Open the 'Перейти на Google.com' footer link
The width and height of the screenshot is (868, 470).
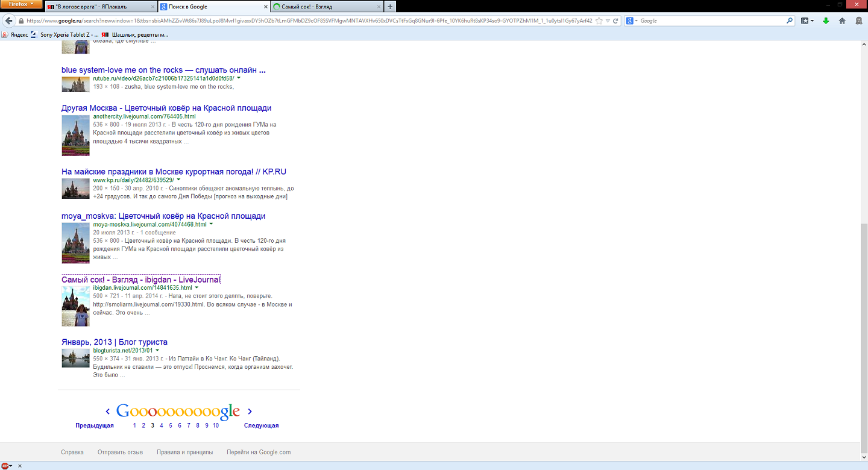[x=259, y=452]
